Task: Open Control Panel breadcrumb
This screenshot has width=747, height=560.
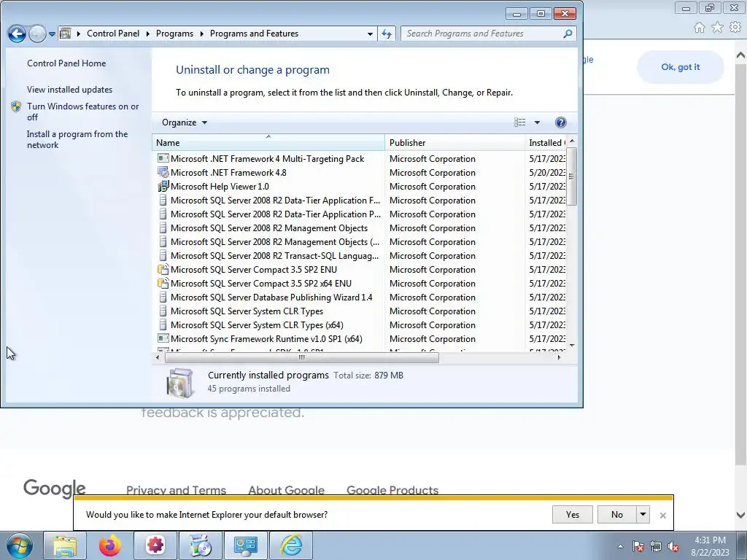Action: [113, 34]
